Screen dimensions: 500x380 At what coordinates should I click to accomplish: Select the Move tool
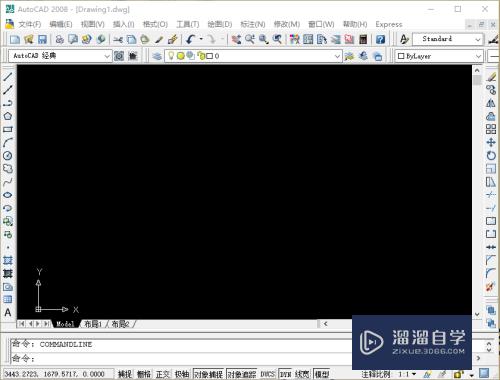[491, 143]
